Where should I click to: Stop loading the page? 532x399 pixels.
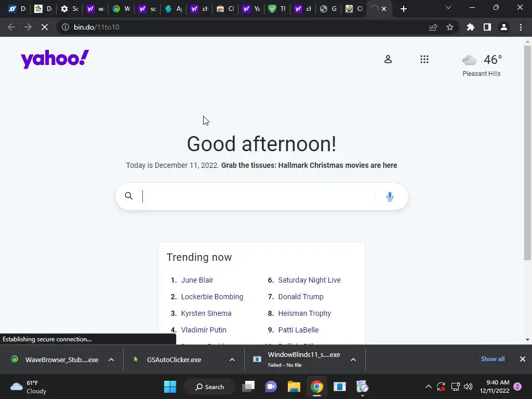[45, 27]
